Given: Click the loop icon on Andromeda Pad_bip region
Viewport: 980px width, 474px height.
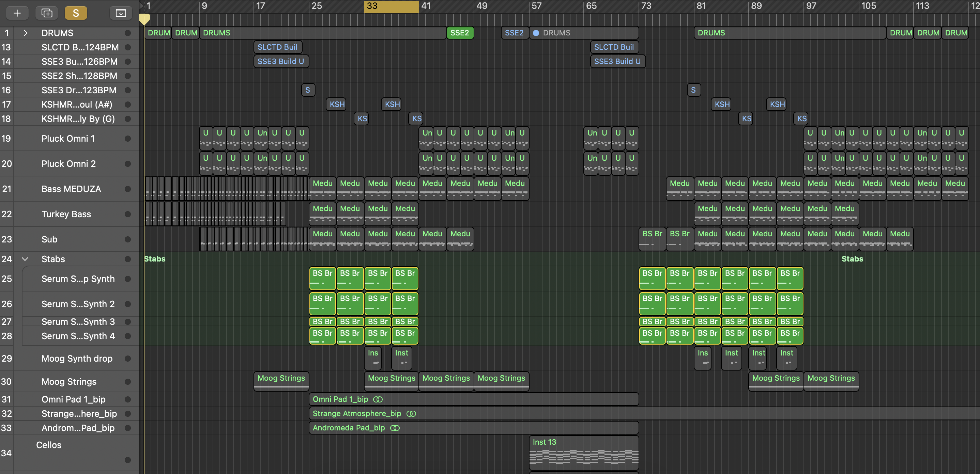Looking at the screenshot, I should 395,428.
